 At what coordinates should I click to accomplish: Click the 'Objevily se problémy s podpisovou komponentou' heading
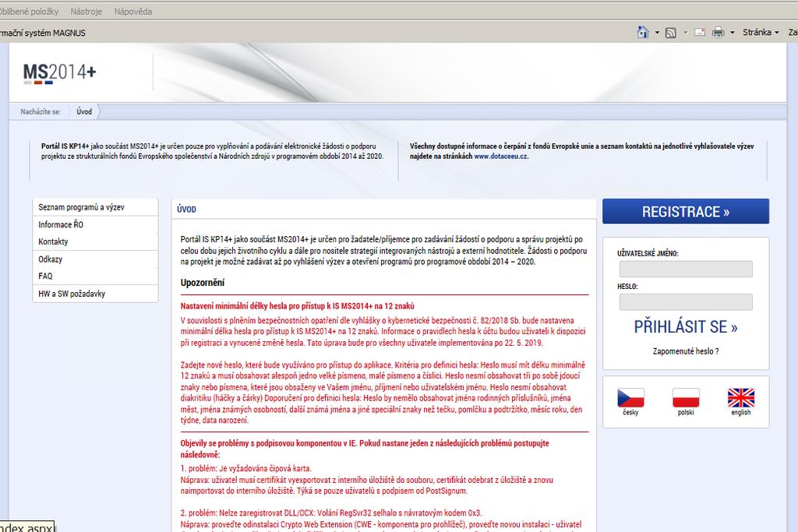coord(365,449)
